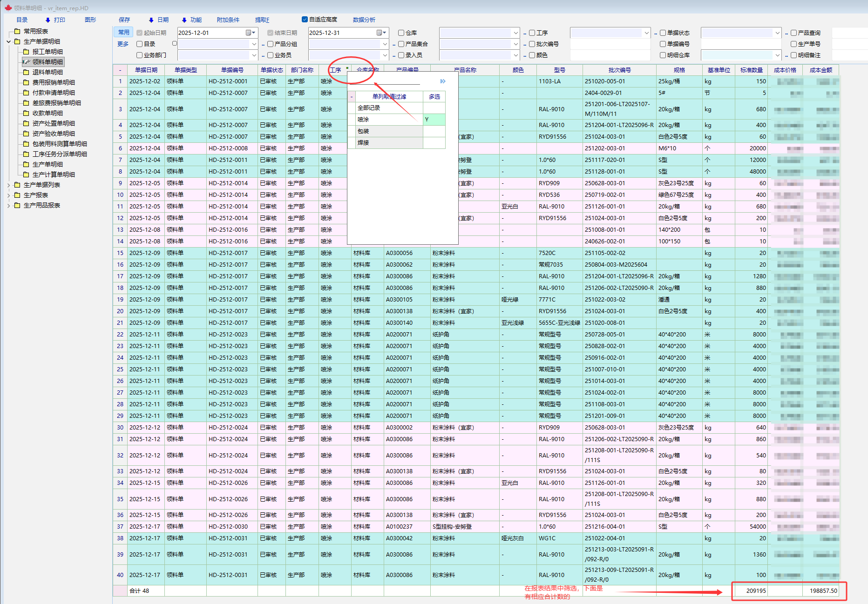Click the blue arrow icon beside 日期

[151, 20]
